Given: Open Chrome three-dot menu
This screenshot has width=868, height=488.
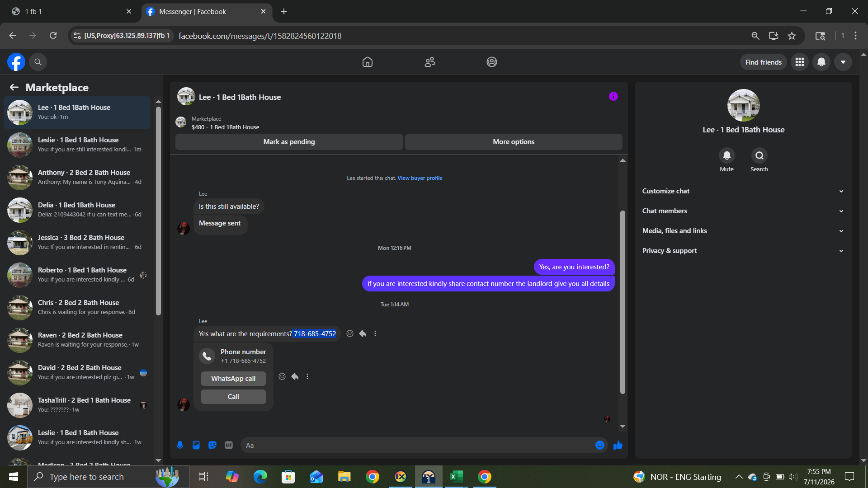Looking at the screenshot, I should coord(855,36).
